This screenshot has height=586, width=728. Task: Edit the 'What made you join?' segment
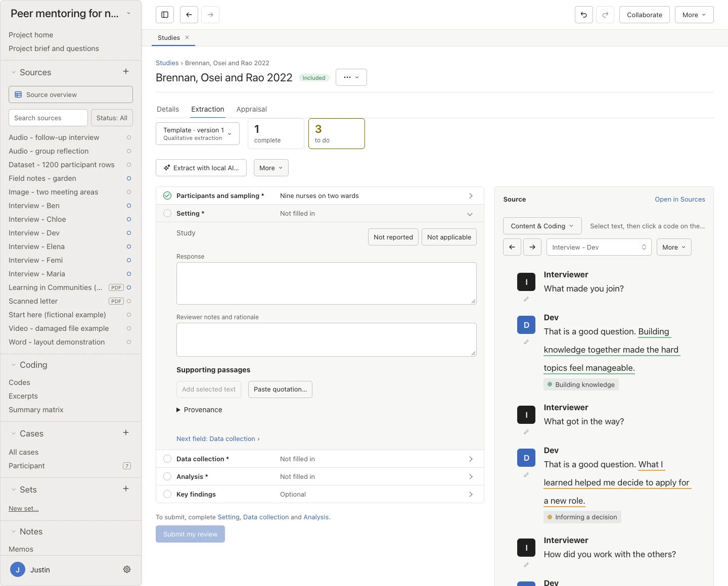coord(526,299)
